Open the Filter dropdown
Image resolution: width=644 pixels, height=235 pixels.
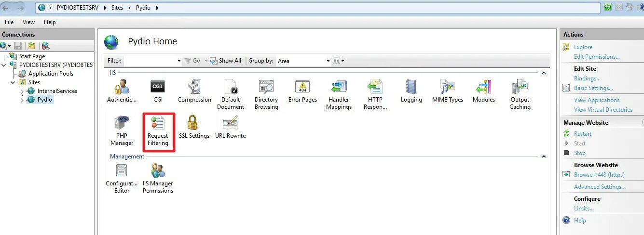179,61
